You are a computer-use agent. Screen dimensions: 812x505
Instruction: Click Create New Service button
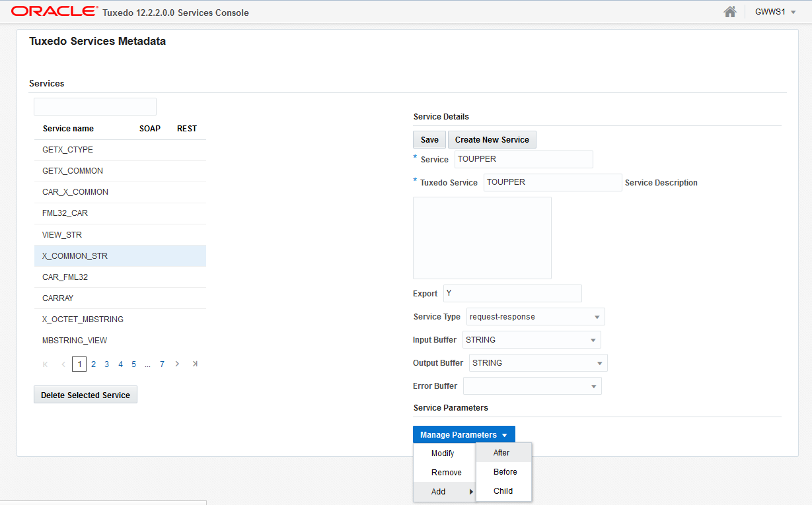point(492,139)
